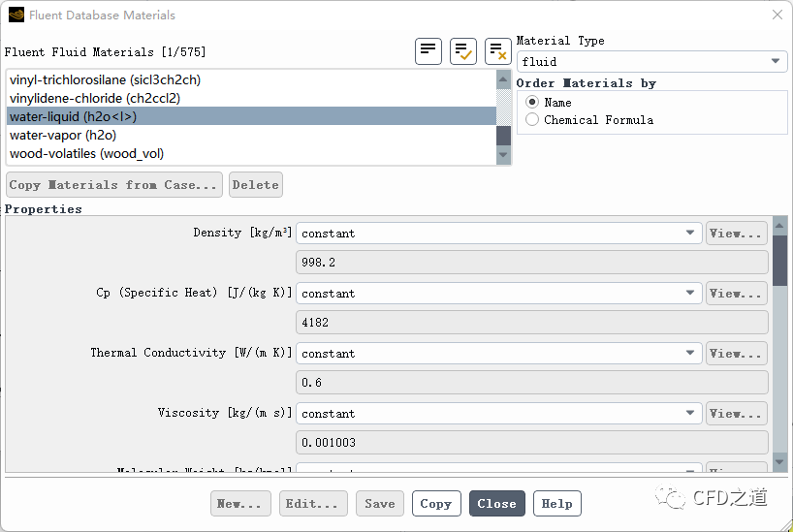Screen dimensions: 793x532
Task: Click the Save button
Action: pyautogui.click(x=380, y=504)
